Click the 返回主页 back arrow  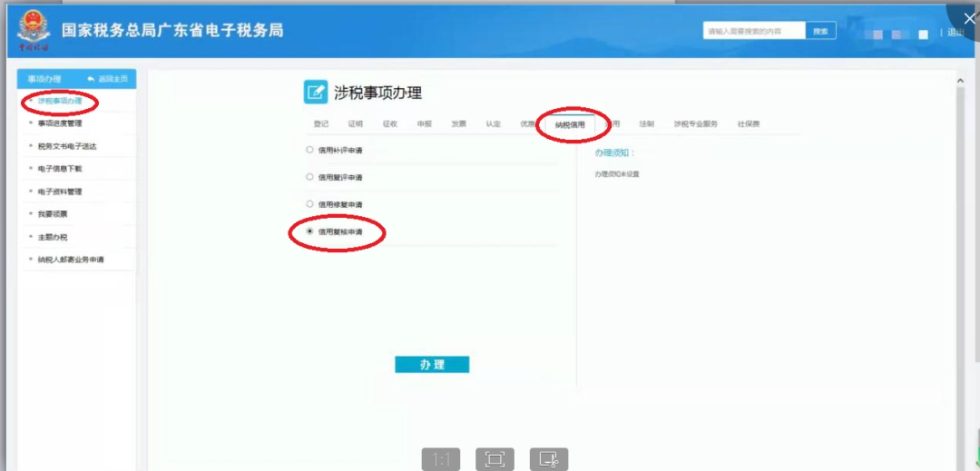91,80
